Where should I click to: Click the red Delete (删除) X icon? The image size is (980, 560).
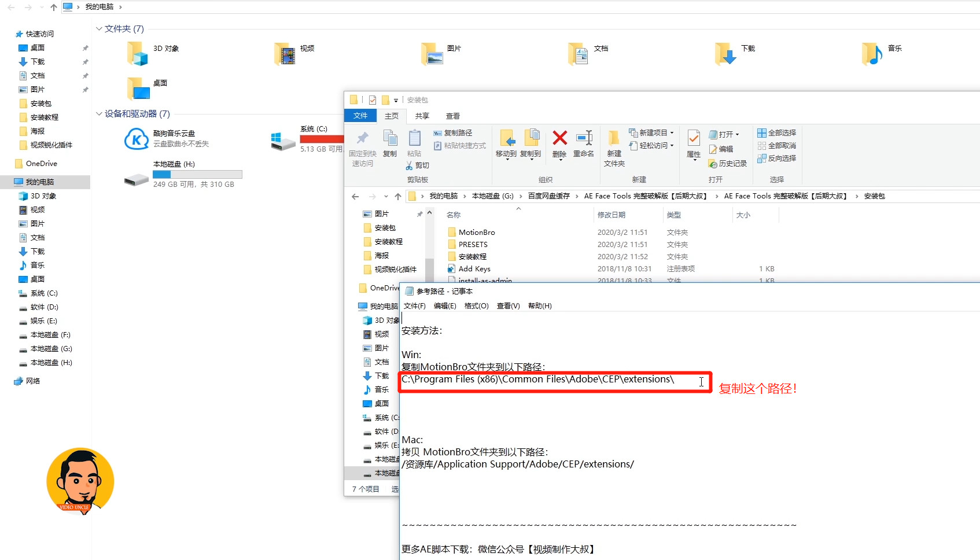click(559, 138)
